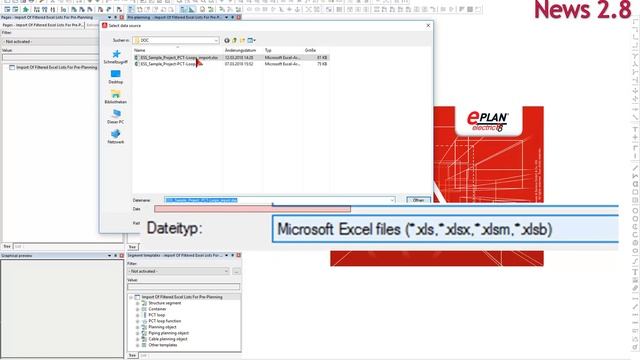Open the Pages panel header menu arrow
The image size is (640, 360).
coord(109,17)
